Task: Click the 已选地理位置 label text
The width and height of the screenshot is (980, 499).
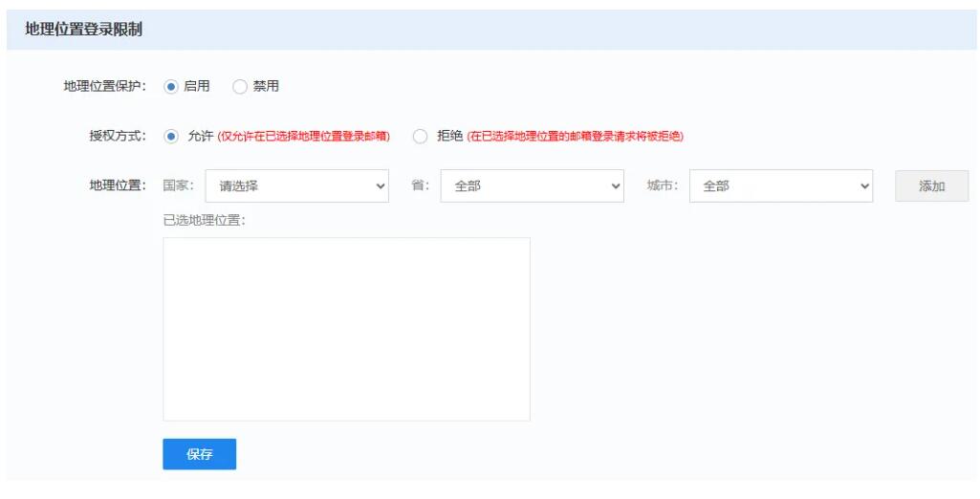Action: (205, 221)
